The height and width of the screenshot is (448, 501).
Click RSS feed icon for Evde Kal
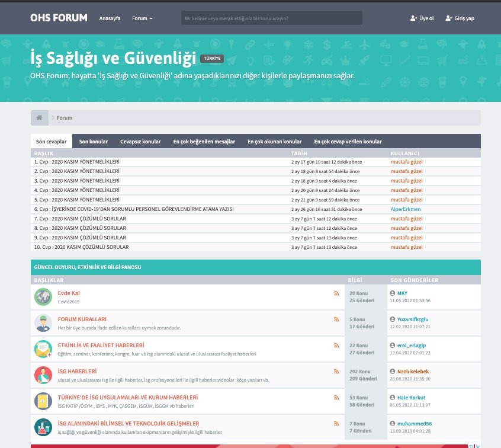[336, 293]
